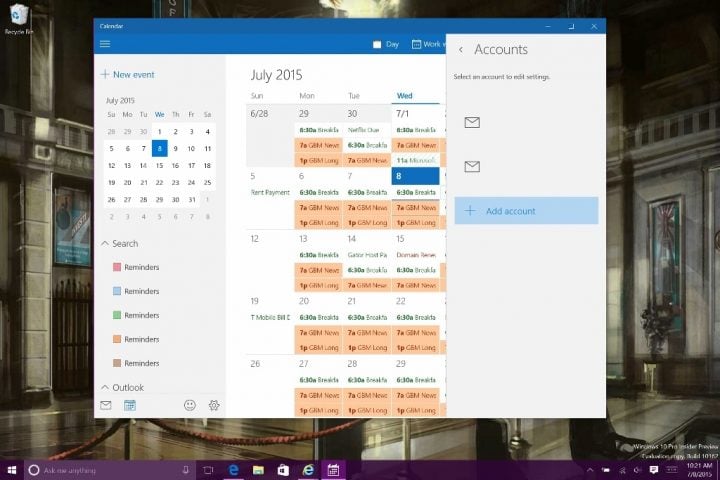This screenshot has width=720, height=480.
Task: Click July 2015 mini calendar header
Action: [x=120, y=100]
